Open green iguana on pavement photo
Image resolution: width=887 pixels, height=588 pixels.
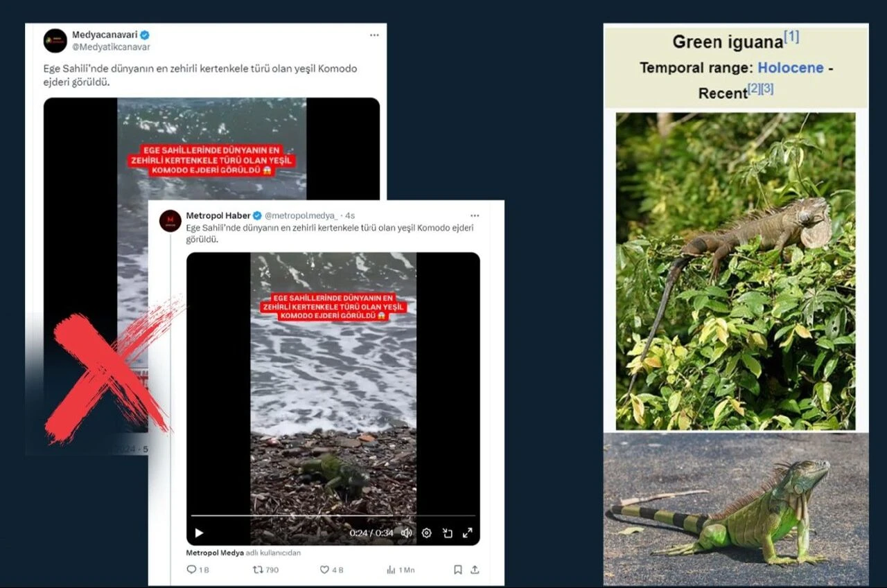tap(736, 509)
